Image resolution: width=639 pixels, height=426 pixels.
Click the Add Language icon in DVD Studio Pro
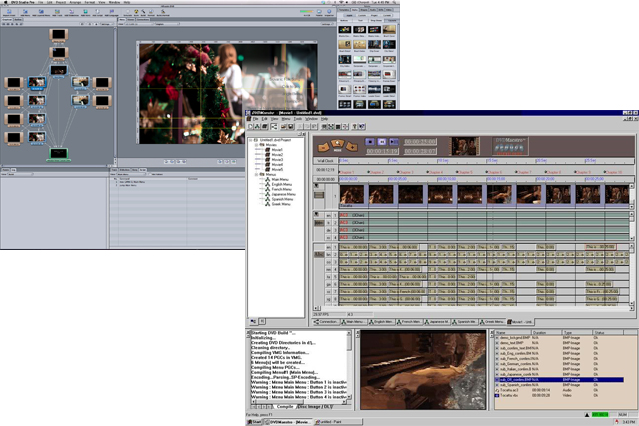coord(112,13)
